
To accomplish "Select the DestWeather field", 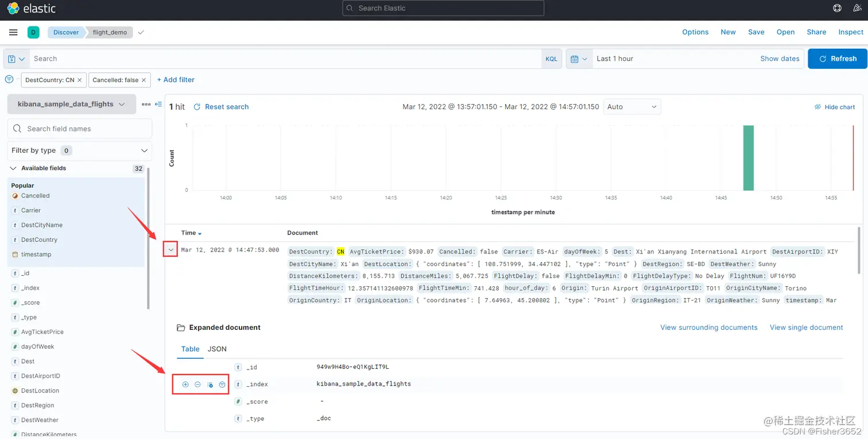I will (x=40, y=420).
